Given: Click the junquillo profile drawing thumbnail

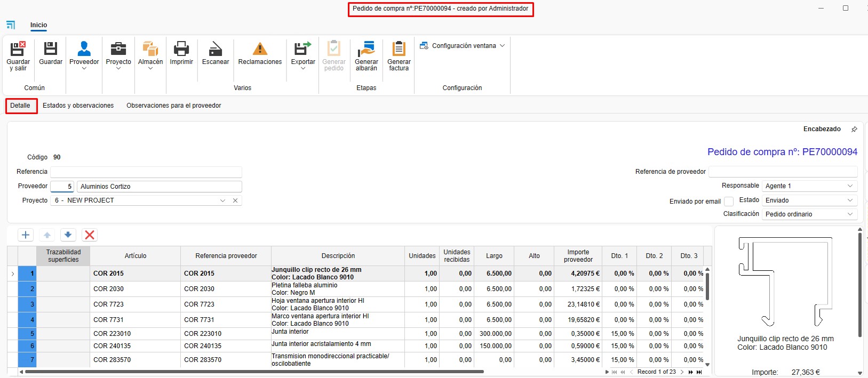Looking at the screenshot, I should pos(785,282).
